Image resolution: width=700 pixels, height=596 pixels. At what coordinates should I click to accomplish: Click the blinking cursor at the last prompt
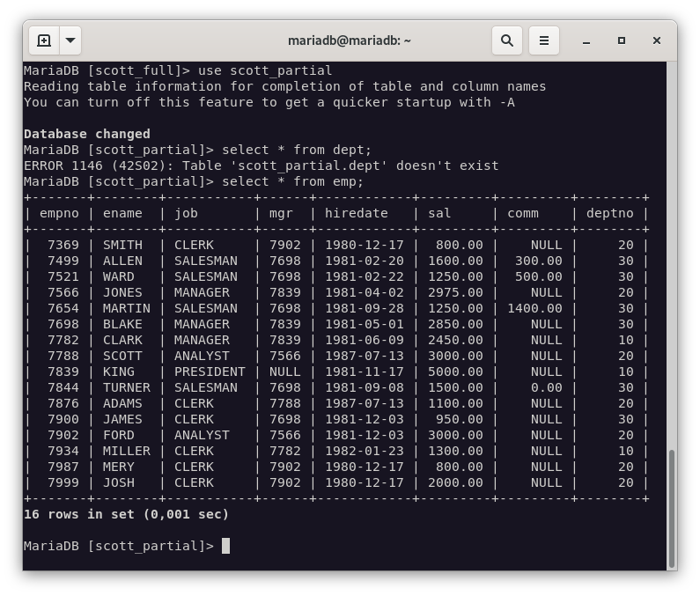(226, 546)
